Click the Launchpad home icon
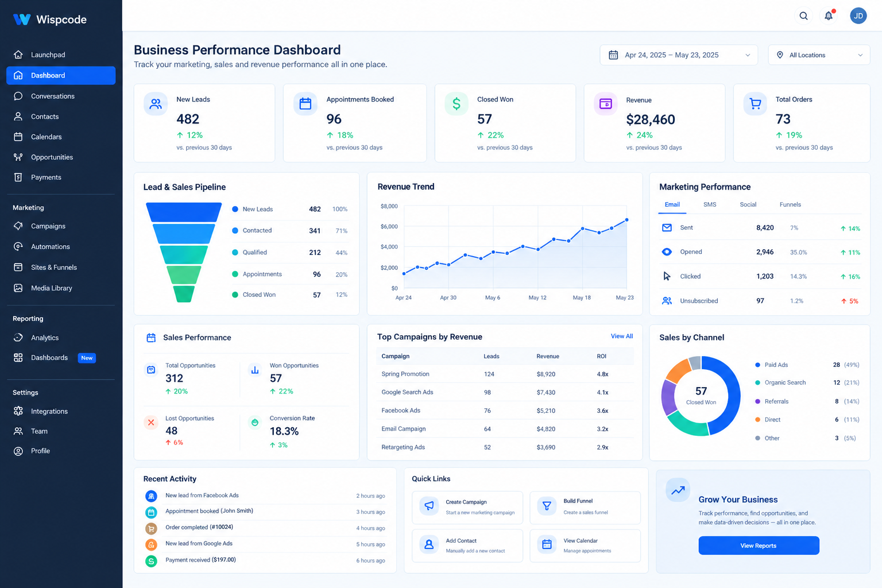Image resolution: width=882 pixels, height=588 pixels. [18, 55]
